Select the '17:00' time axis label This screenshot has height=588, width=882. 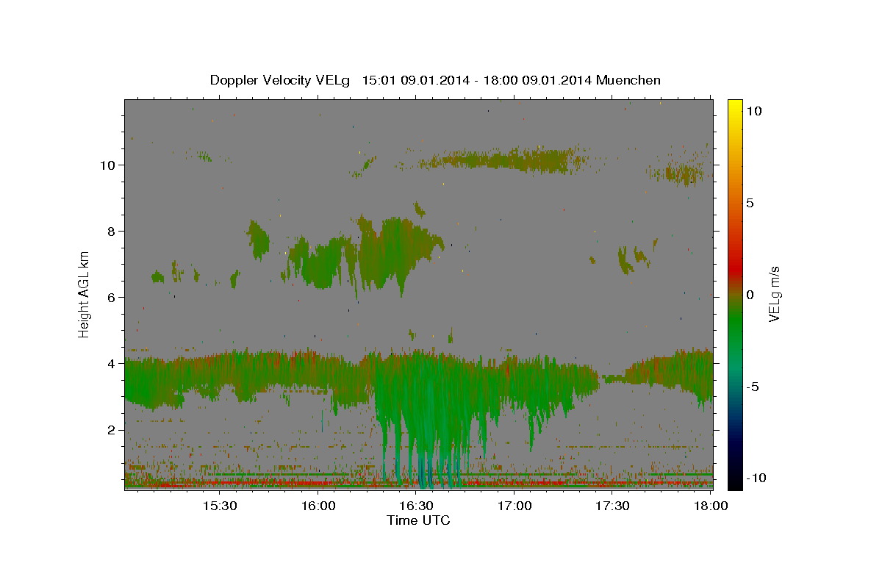click(514, 506)
